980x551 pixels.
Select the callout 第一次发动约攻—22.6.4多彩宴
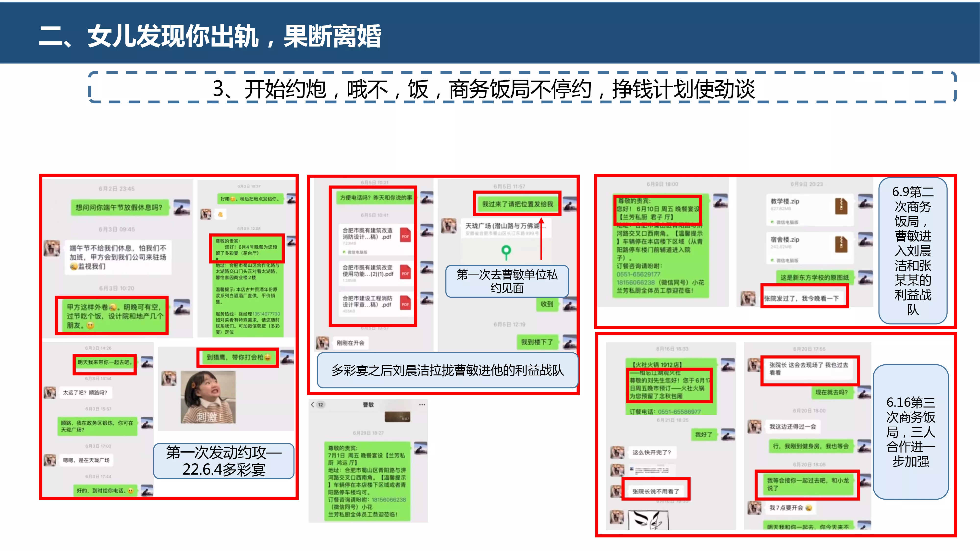pos(224,461)
